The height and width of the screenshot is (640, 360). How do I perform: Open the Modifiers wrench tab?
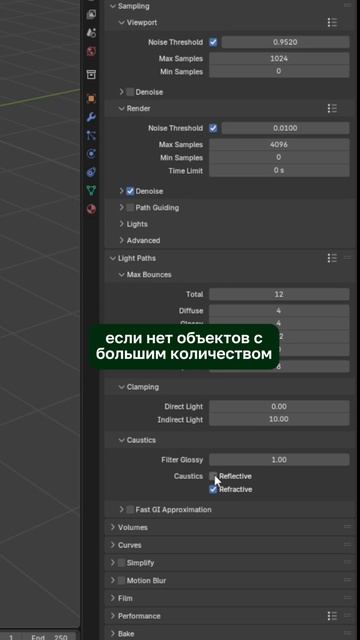click(x=91, y=117)
